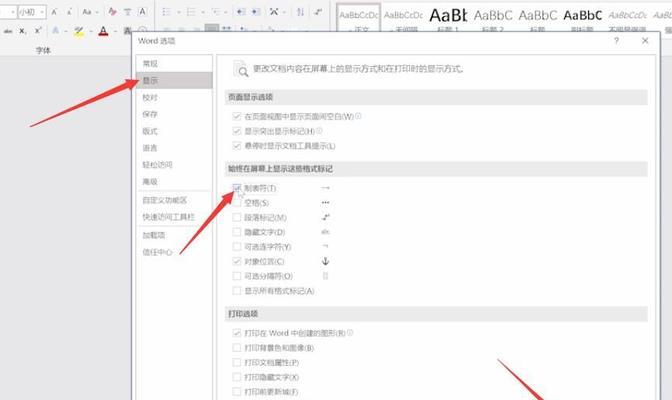Enable hidden text (D) checkbox
Viewport: 672px width, 400px height.
click(237, 232)
